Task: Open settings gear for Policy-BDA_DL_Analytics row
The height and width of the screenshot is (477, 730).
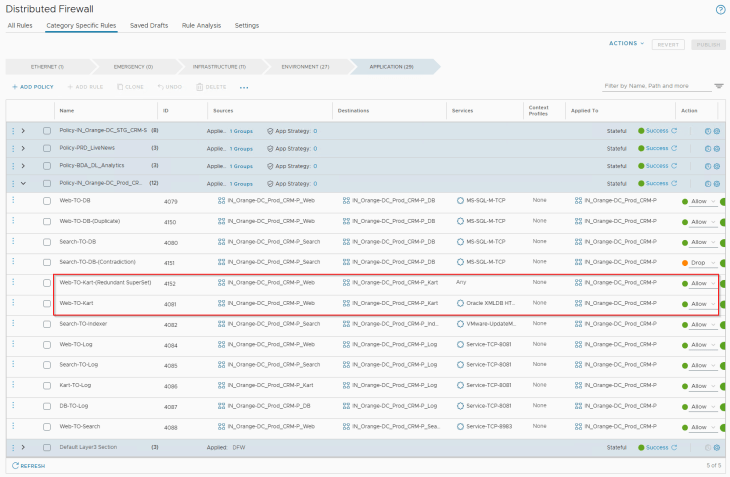Action: click(x=716, y=166)
